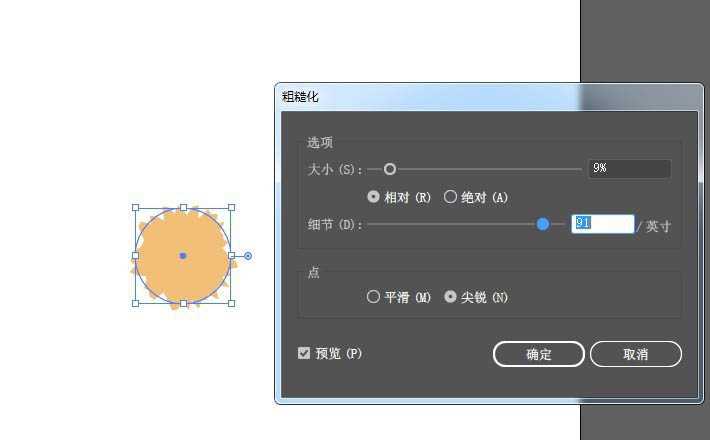Click the top-center bounding box handle
The image size is (710, 440).
(183, 208)
